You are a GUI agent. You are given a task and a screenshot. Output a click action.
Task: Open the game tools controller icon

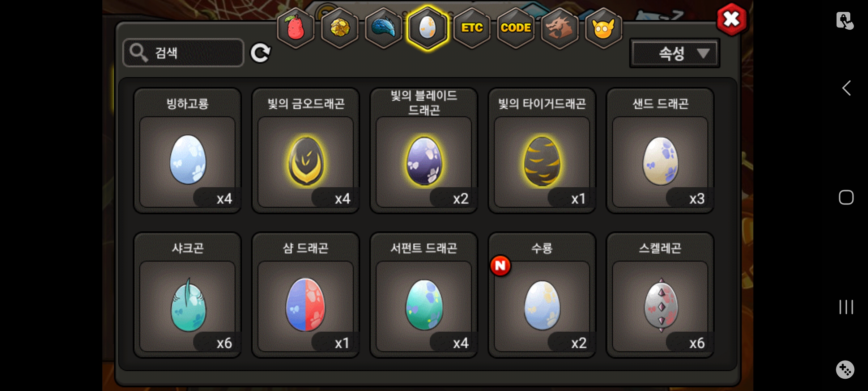pyautogui.click(x=845, y=370)
